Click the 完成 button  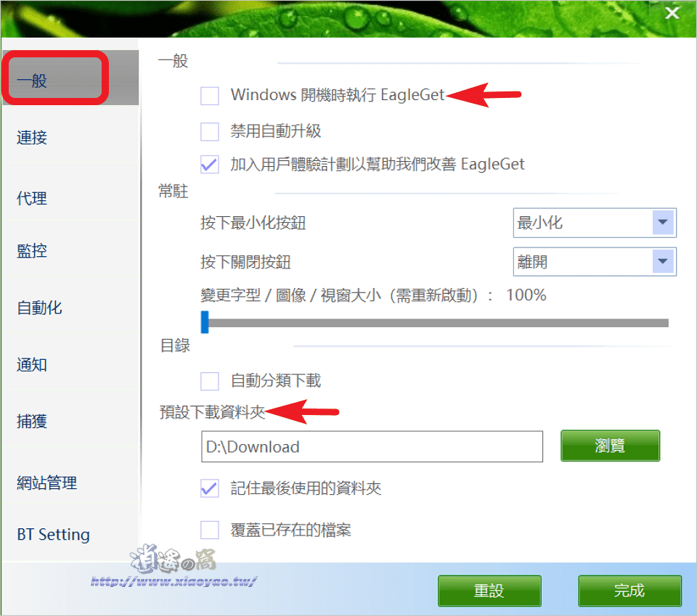629,591
